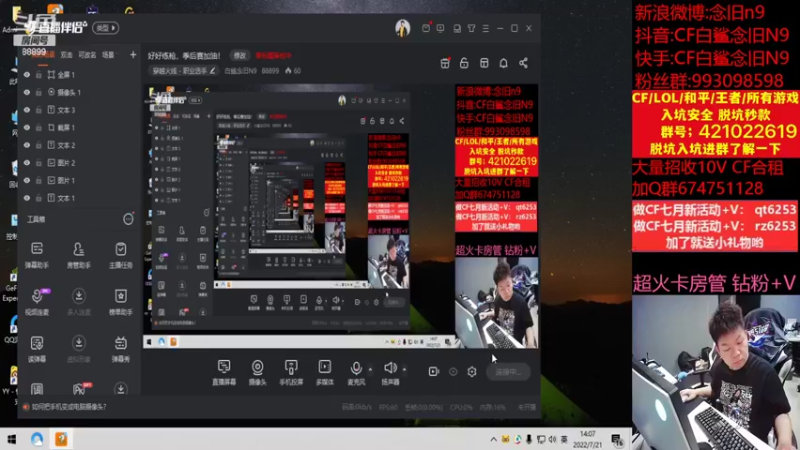Open the more tools circle in 工具箱

click(128, 219)
